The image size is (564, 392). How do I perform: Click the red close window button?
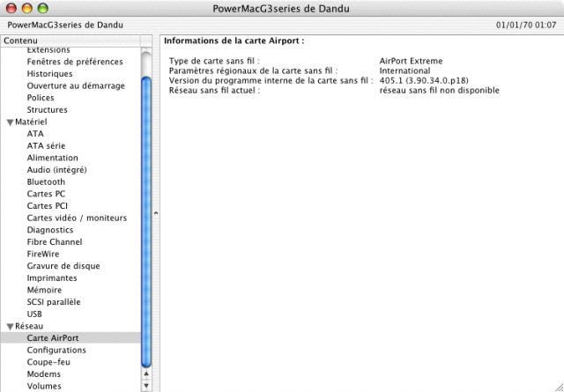(11, 8)
